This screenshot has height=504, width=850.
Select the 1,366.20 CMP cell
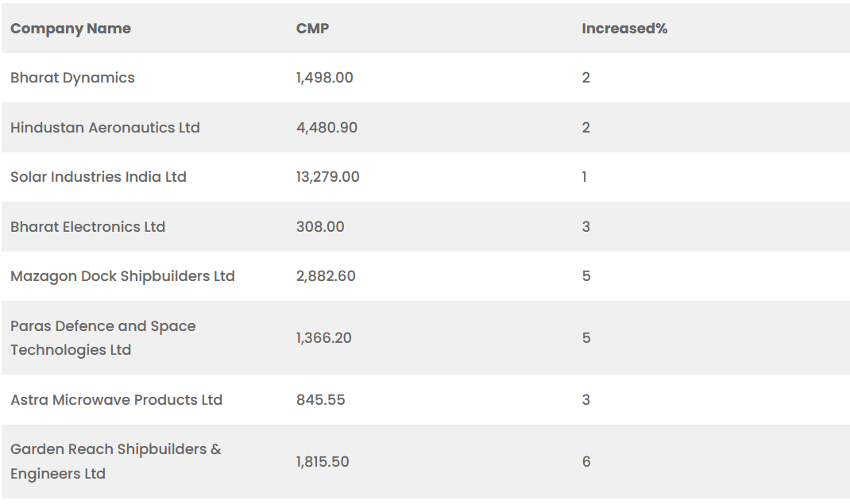click(x=323, y=338)
